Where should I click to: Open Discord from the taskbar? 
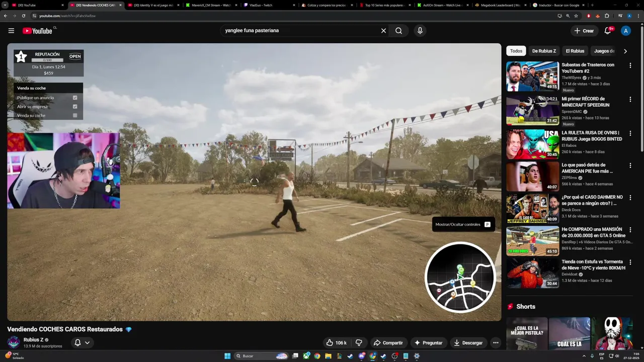coord(362,356)
